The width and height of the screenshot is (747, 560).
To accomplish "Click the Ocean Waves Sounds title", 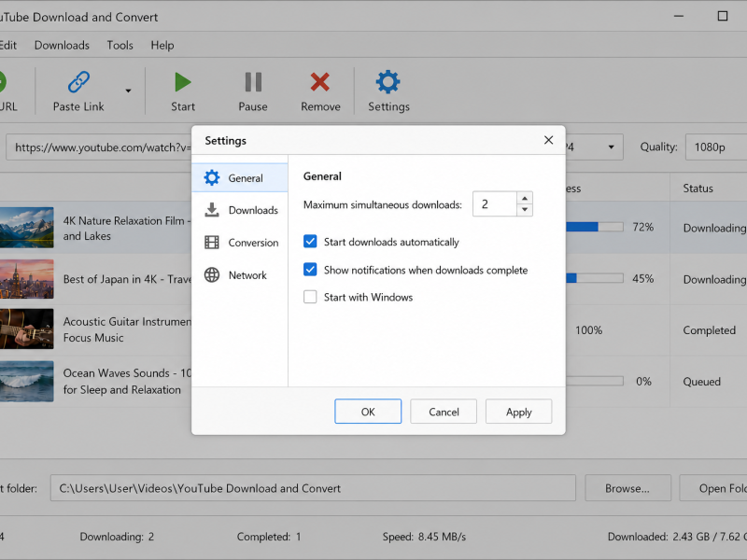I will (x=127, y=381).
